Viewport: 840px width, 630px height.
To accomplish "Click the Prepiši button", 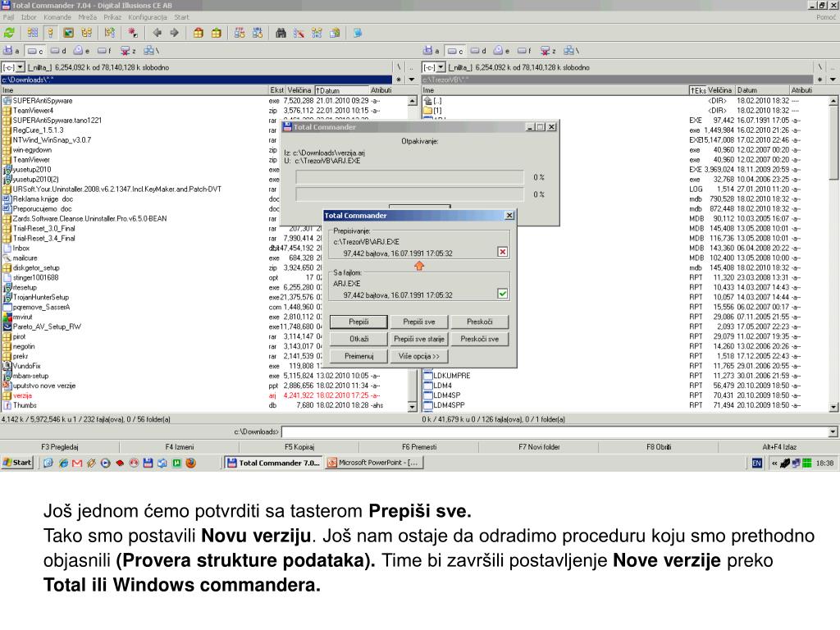I will pyautogui.click(x=358, y=322).
